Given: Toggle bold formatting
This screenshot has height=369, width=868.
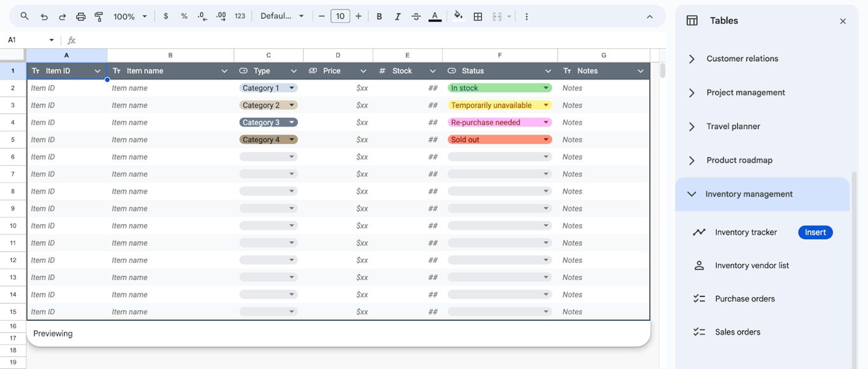Looking at the screenshot, I should coord(379,17).
